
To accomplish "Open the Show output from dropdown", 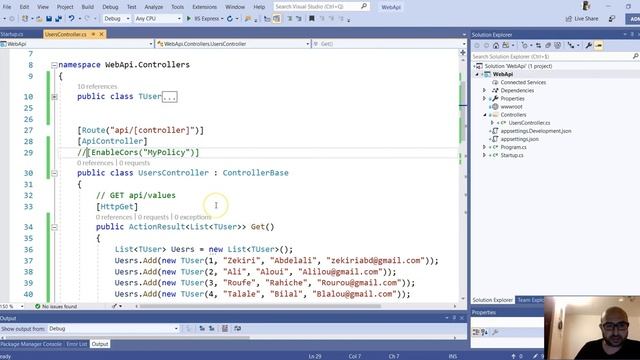I will (x=113, y=329).
